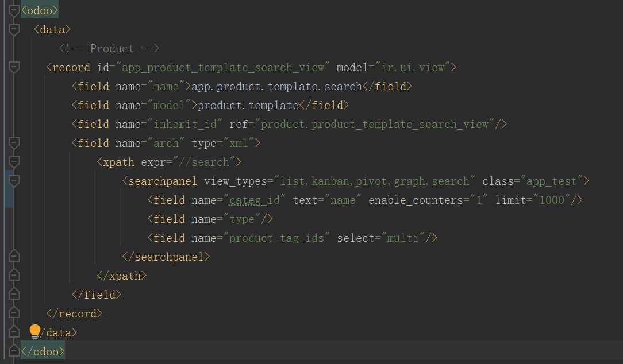Click the app_test class value

coord(551,181)
